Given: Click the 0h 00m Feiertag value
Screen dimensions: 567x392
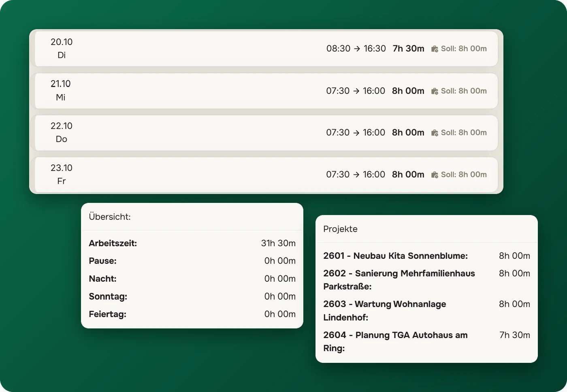Looking at the screenshot, I should pos(280,314).
